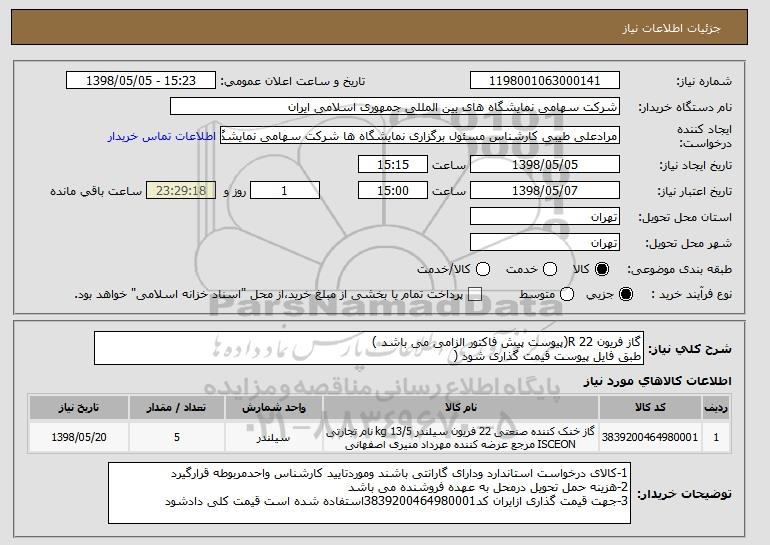Click the توضیحات خریدار label
This screenshot has height=545, width=770.
[x=684, y=493]
